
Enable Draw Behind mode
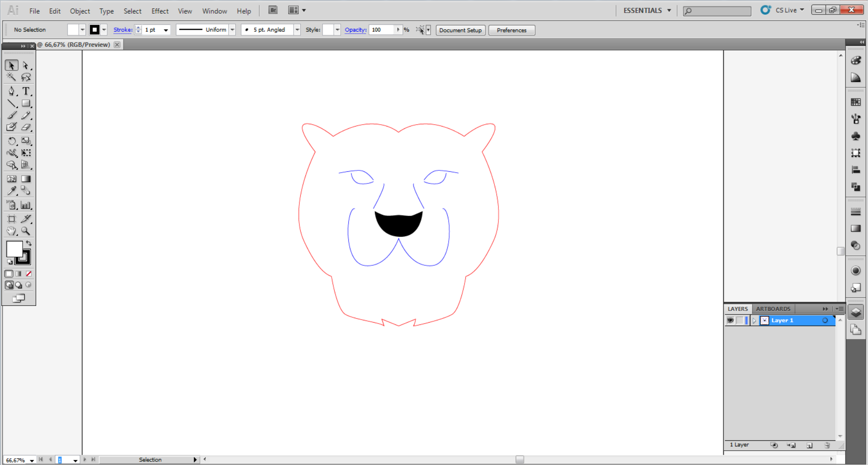[x=19, y=285]
